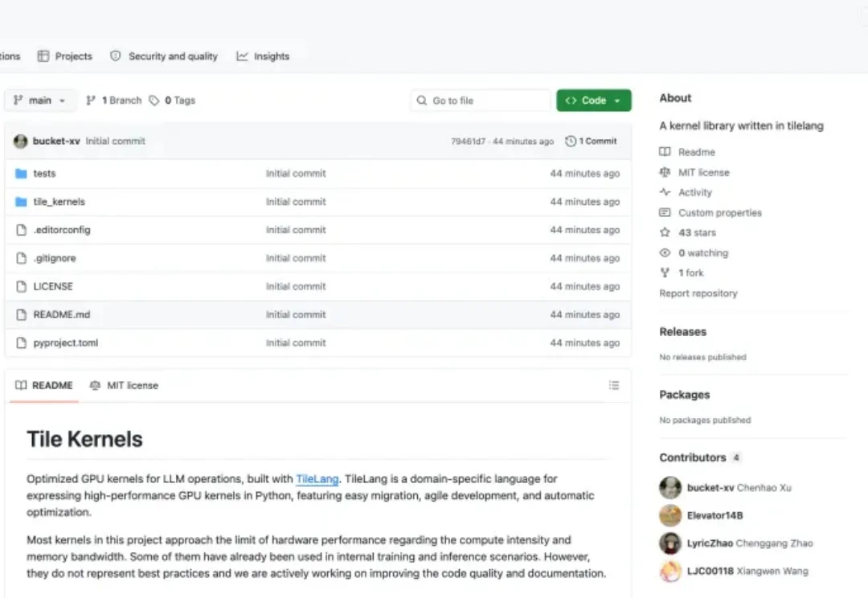Click the 1 Commit history link
Viewport: 868px width, 598px height.
pos(591,141)
